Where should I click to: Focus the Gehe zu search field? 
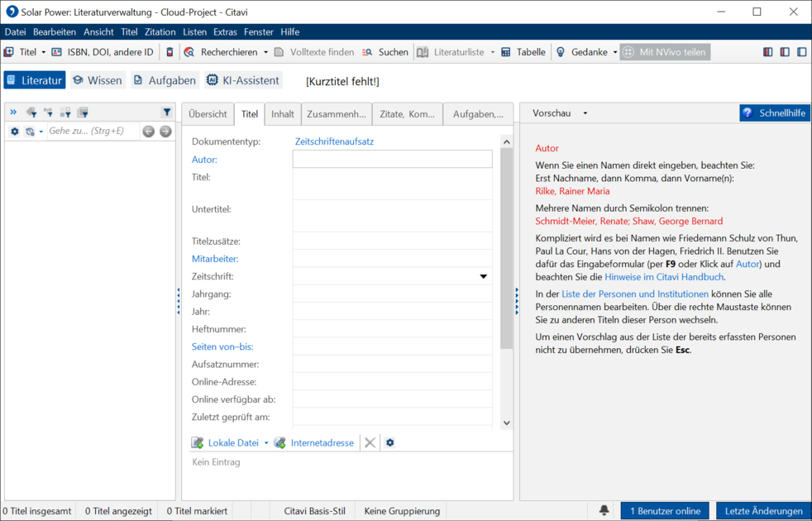[93, 131]
